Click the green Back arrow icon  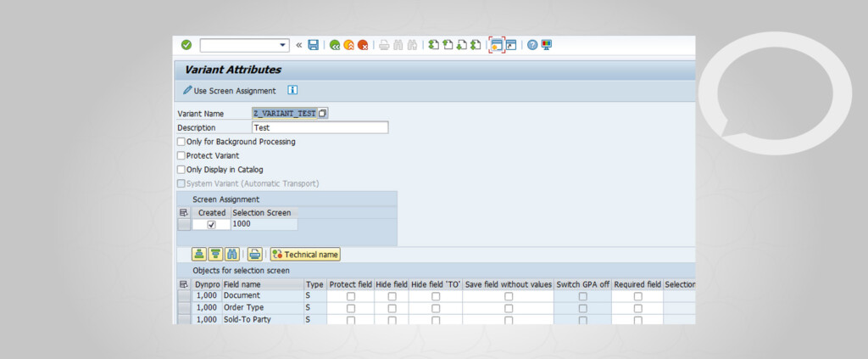pos(335,45)
